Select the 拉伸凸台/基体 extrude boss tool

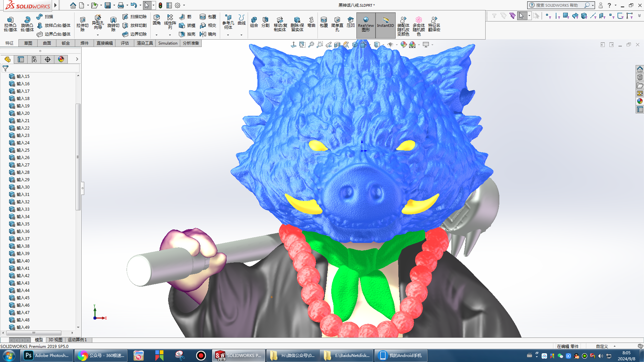(x=10, y=24)
